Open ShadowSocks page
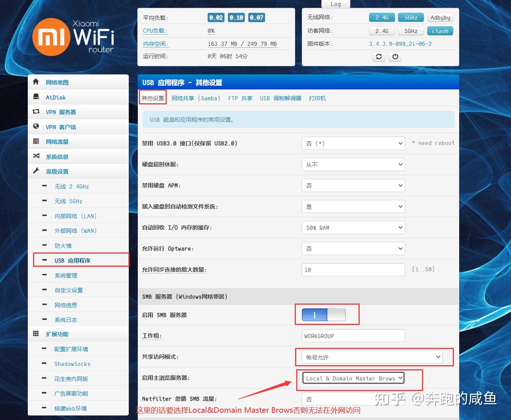Image resolution: width=511 pixels, height=420 pixels. coord(72,364)
